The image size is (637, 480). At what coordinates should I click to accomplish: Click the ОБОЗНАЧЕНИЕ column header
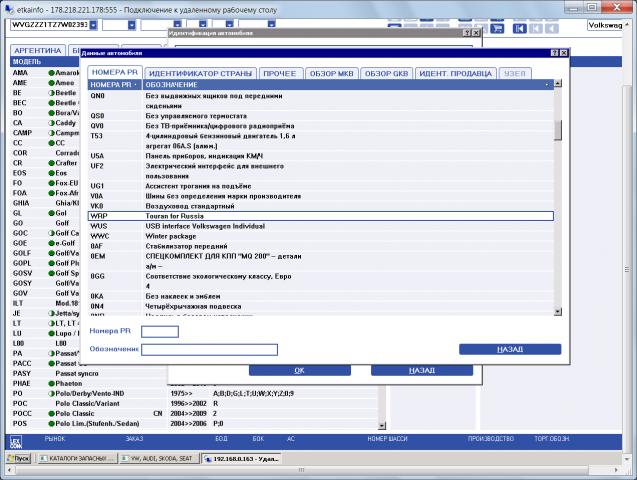click(x=348, y=85)
